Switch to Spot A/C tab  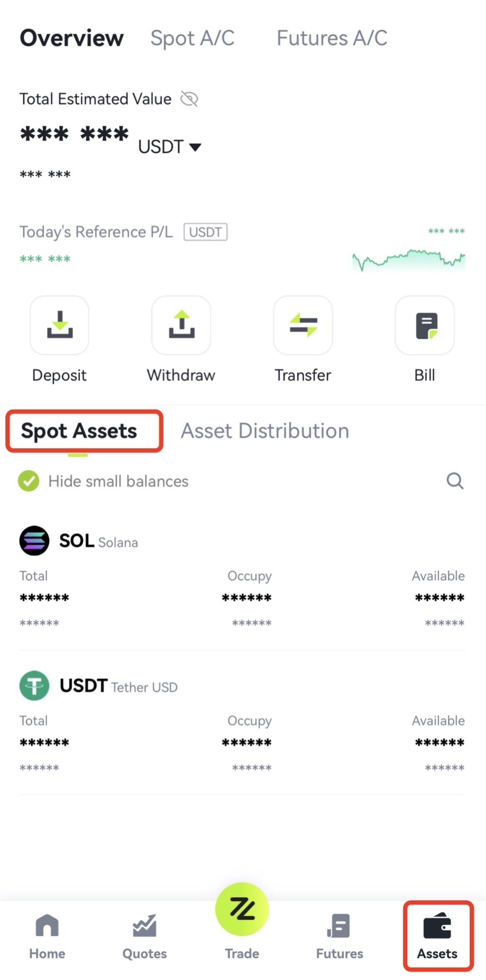(x=193, y=38)
